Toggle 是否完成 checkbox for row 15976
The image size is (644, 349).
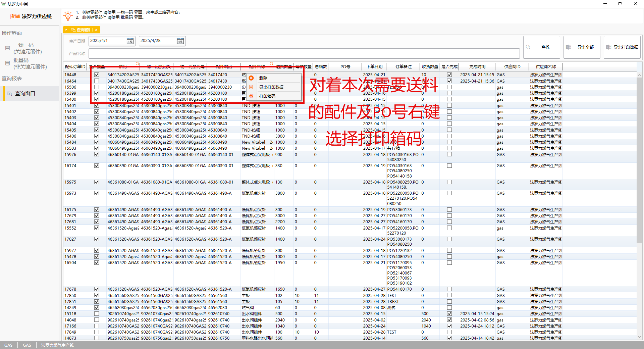[x=449, y=154]
